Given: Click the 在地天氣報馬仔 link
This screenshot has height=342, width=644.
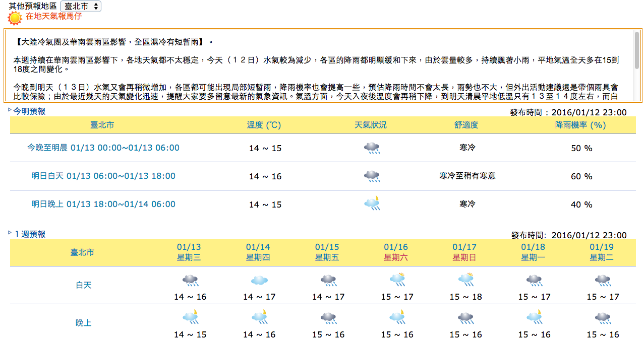Looking at the screenshot, I should pyautogui.click(x=53, y=16).
